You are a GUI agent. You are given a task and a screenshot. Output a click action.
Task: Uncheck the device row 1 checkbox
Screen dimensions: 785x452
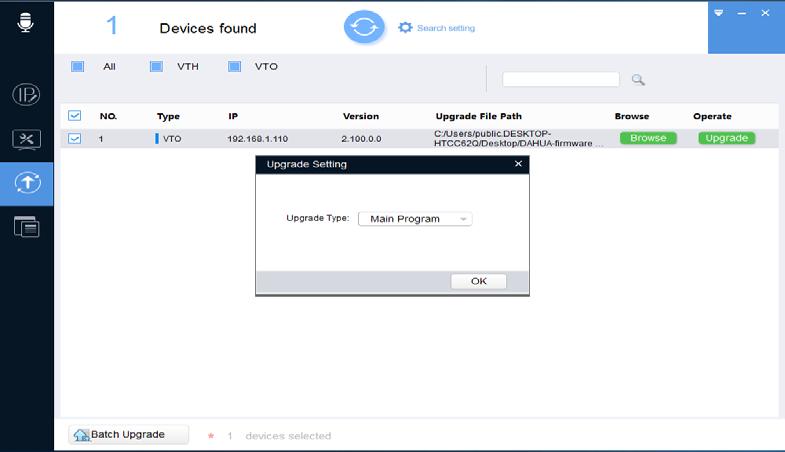[x=75, y=138]
